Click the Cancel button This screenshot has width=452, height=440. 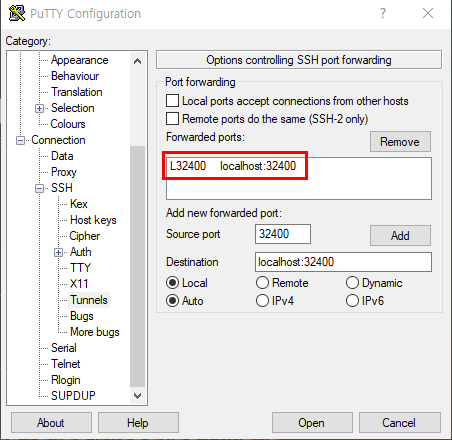click(x=399, y=423)
